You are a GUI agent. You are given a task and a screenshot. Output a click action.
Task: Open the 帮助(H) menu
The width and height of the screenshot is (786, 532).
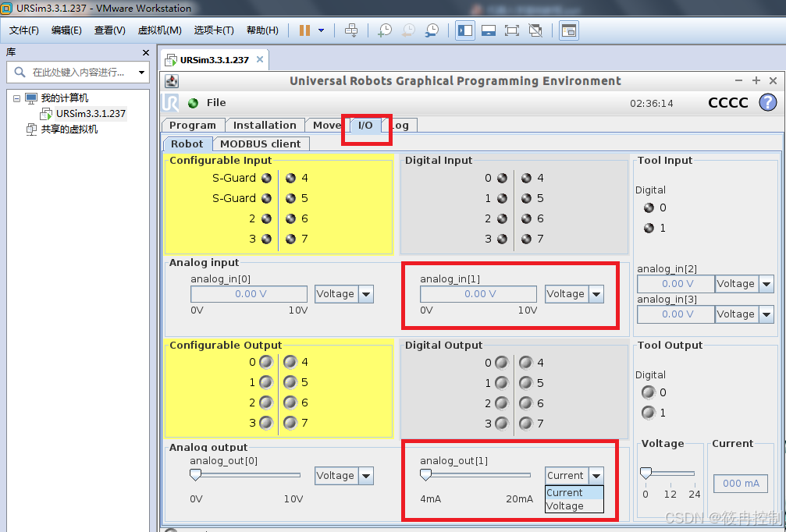pyautogui.click(x=262, y=30)
